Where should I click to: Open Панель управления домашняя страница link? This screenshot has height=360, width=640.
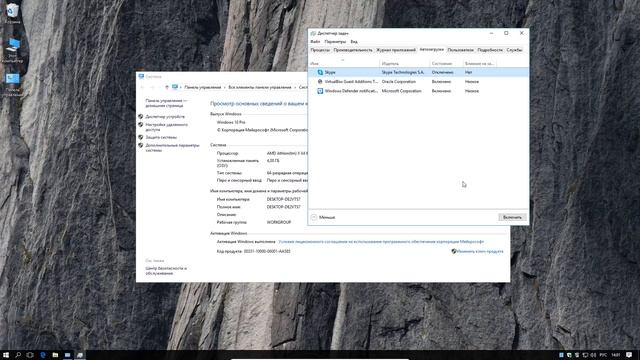pyautogui.click(x=166, y=103)
